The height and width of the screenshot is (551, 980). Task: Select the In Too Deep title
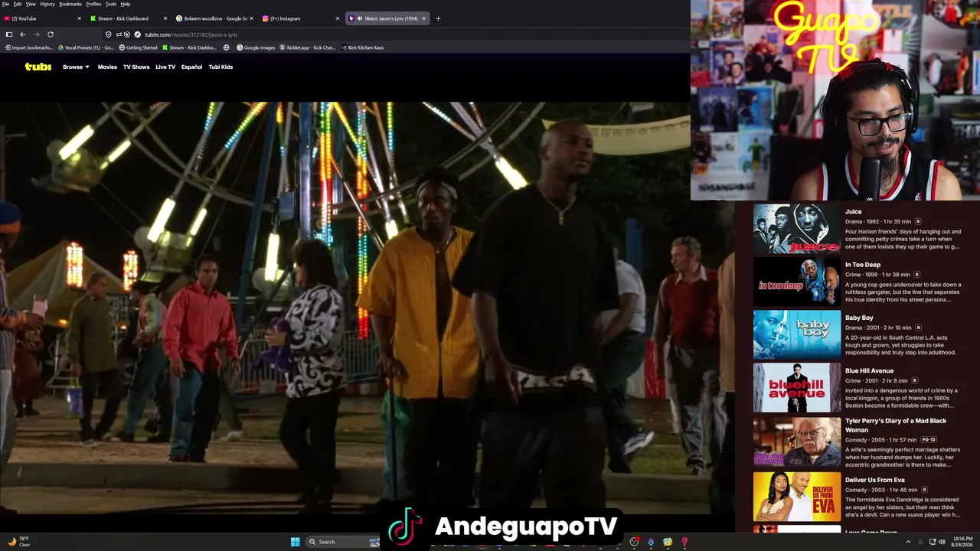coord(863,265)
